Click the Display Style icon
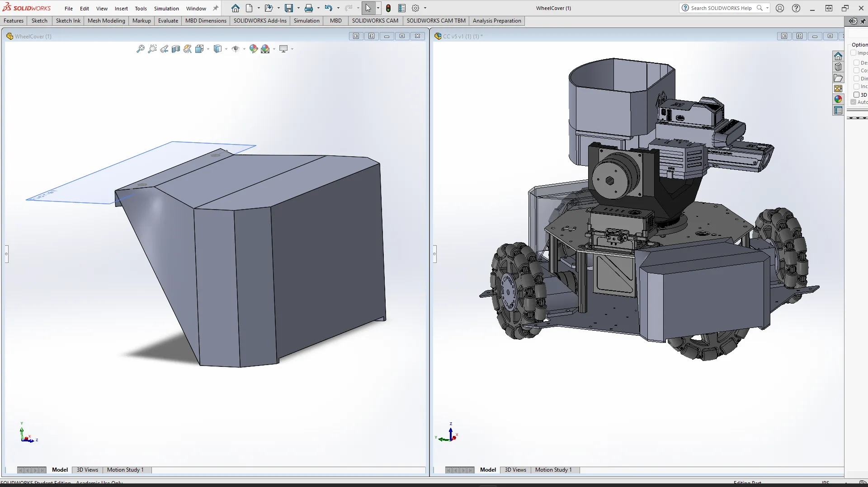This screenshot has height=487, width=868. click(218, 49)
